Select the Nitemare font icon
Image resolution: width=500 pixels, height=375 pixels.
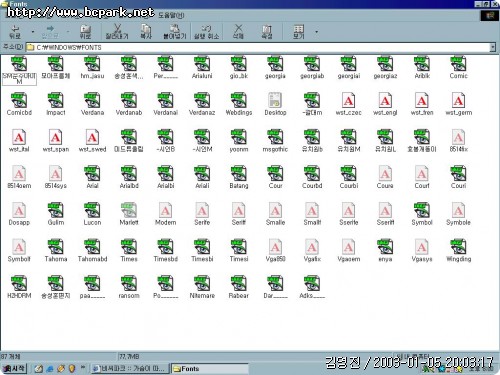(x=202, y=287)
